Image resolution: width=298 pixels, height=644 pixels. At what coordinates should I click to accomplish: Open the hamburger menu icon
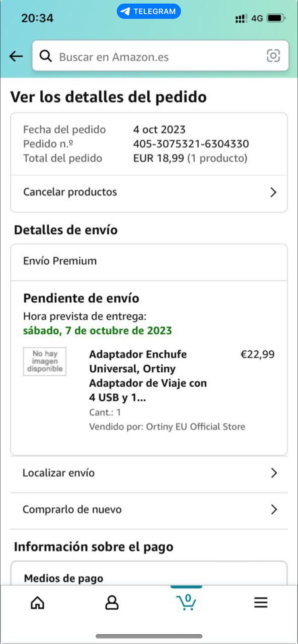click(x=261, y=603)
